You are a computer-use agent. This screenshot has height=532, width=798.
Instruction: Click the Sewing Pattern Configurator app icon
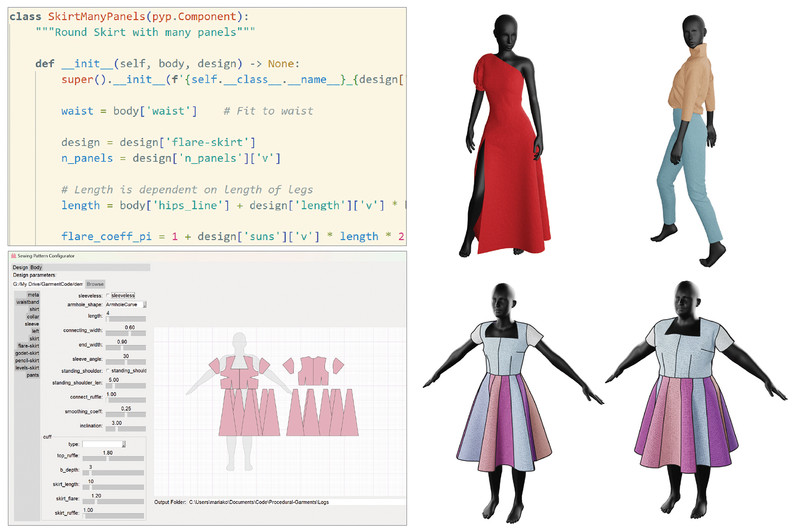14,256
